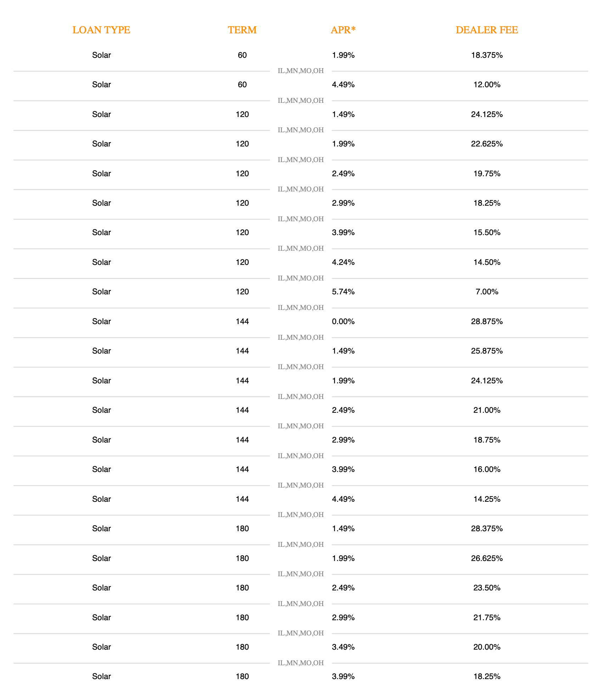The image size is (606, 700).
Task: Select the 22.625% dealer fee cell
Action: [x=487, y=144]
